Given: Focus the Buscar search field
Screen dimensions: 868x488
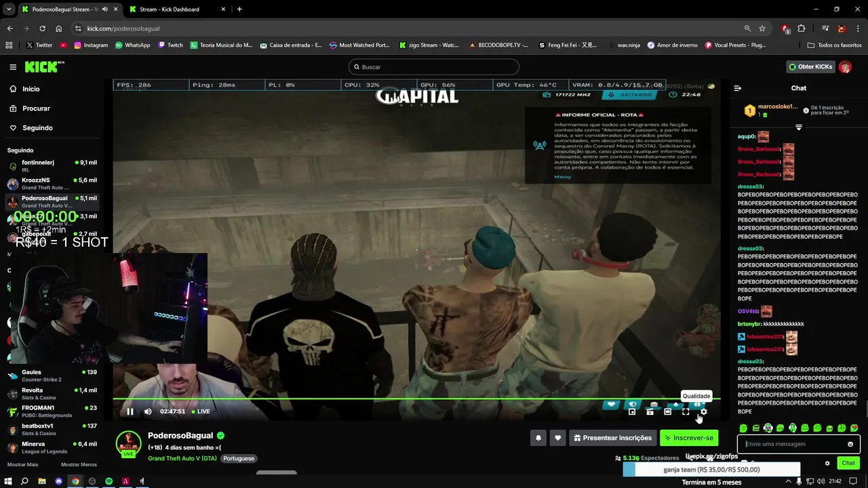Looking at the screenshot, I should tap(434, 67).
